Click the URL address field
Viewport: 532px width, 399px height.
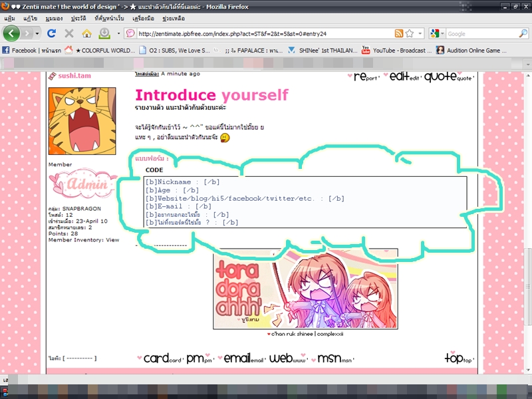click(x=265, y=34)
